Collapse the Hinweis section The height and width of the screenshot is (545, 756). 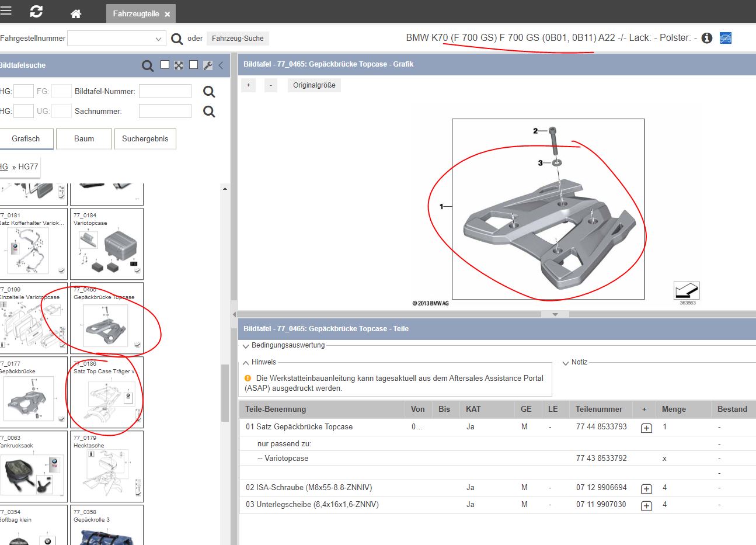click(x=246, y=363)
